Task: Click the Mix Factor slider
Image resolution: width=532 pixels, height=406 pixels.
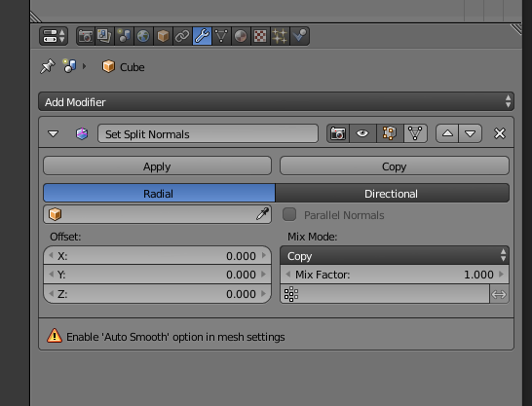Action: tap(395, 275)
